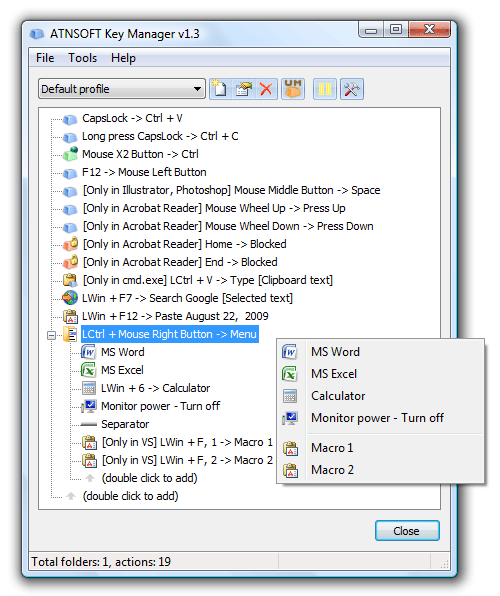Click the yellow pause toolbar icon
The image size is (500, 596).
(x=325, y=89)
